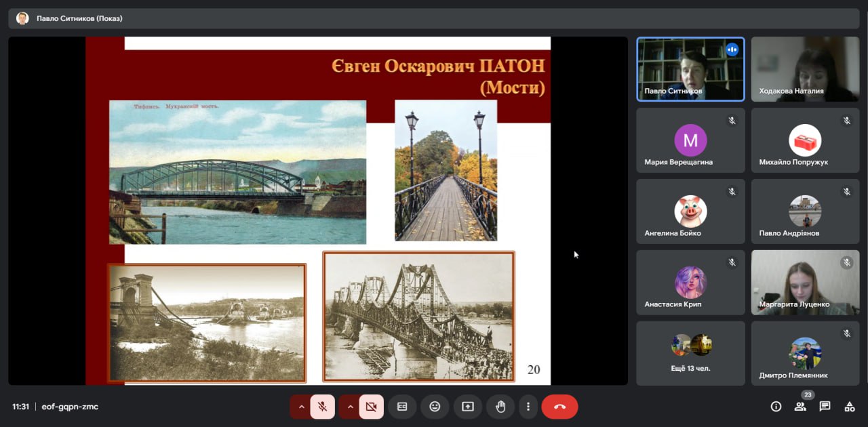The width and height of the screenshot is (868, 427).
Task: Open the chat with everyone
Action: [x=825, y=407]
